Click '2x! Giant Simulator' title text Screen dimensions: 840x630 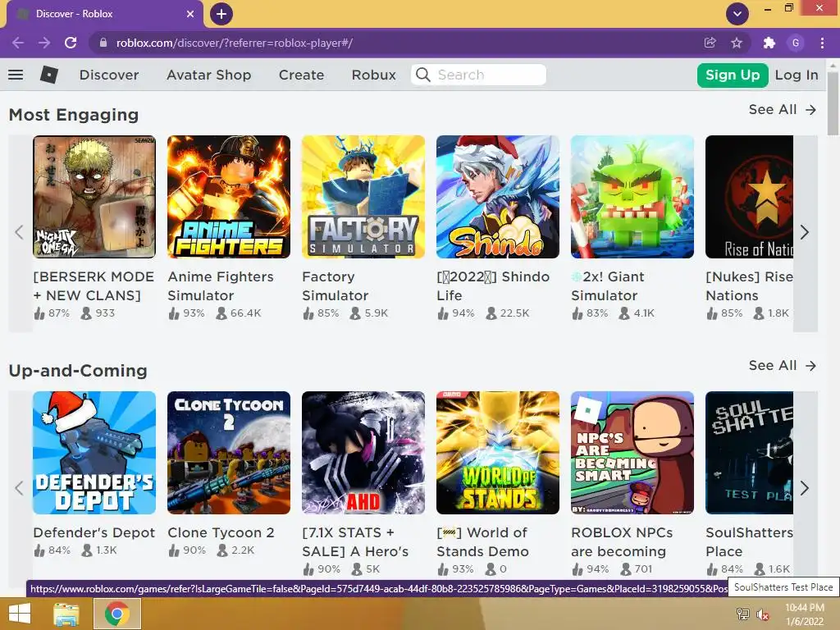coord(608,286)
